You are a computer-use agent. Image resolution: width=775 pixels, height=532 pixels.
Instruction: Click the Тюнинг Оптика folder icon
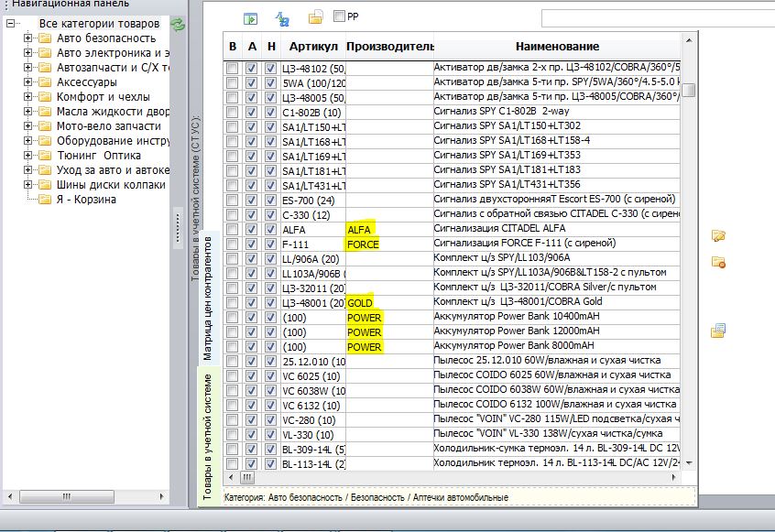pos(45,156)
